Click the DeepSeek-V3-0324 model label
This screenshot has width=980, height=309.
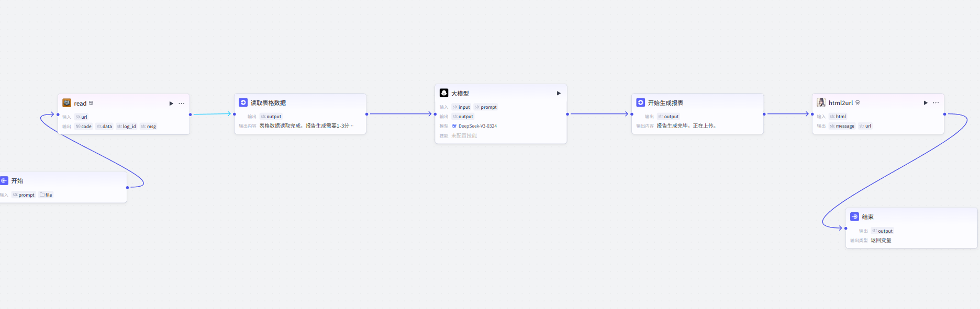477,126
